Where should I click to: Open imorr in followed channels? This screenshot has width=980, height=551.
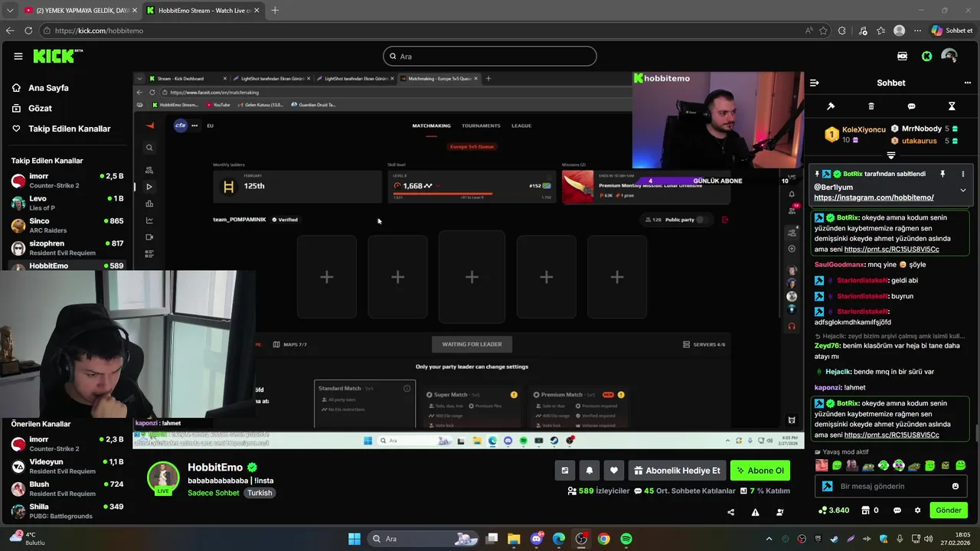coord(67,181)
